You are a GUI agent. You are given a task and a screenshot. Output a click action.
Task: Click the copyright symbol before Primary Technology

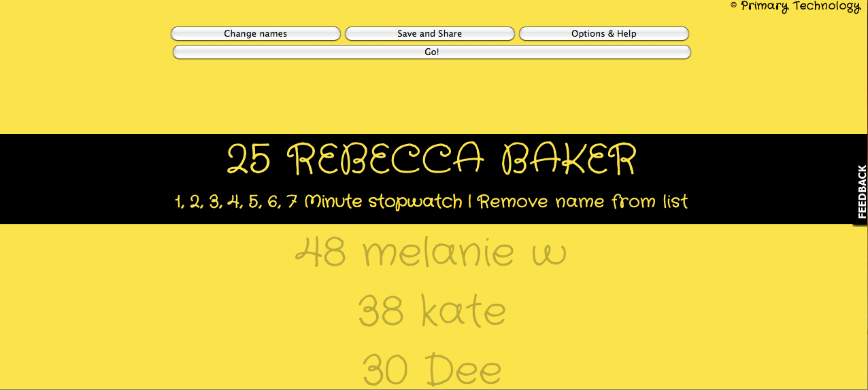point(734,5)
